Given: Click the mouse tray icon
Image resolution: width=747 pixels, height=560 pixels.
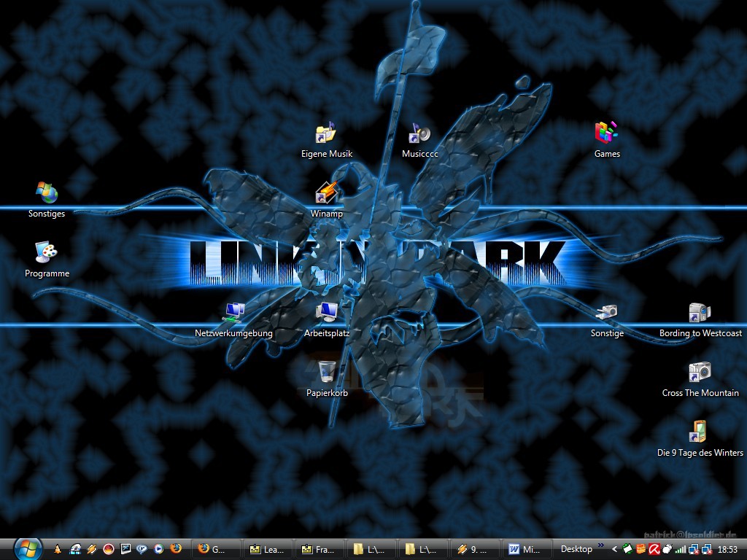Looking at the screenshot, I should 667,549.
